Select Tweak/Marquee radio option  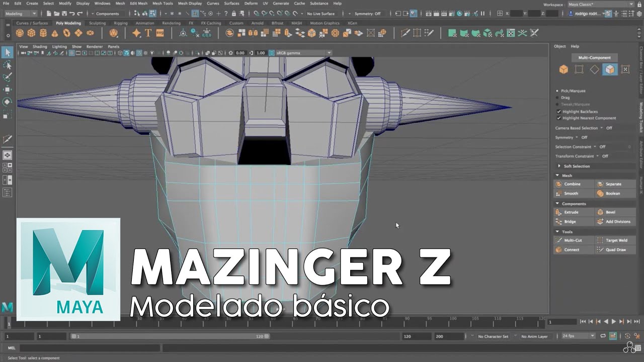point(558,104)
